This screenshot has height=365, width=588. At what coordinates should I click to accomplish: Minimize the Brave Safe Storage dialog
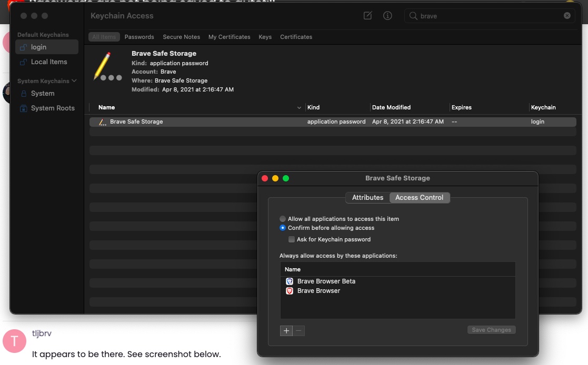pyautogui.click(x=275, y=178)
